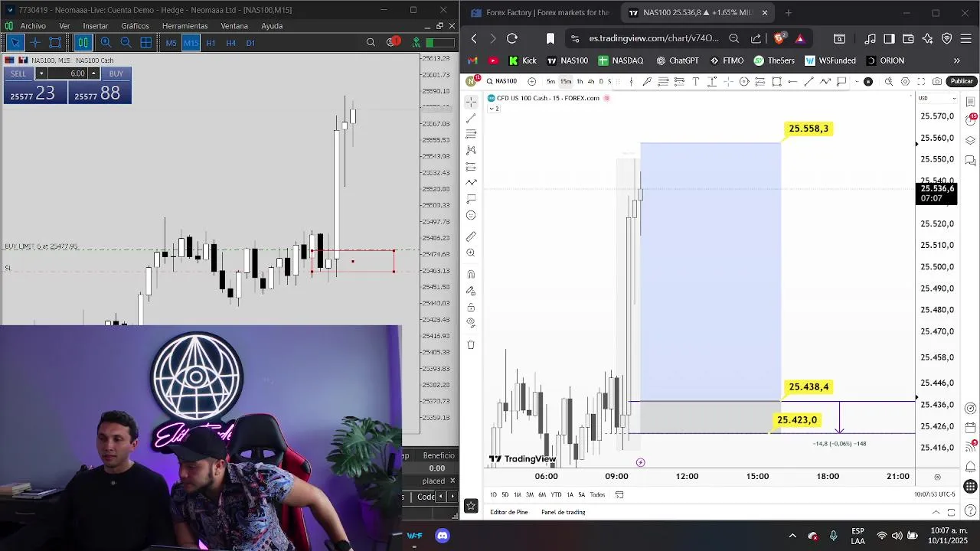Expand hidden bookmarks chevron
This screenshot has height=551, width=980.
tap(956, 60)
